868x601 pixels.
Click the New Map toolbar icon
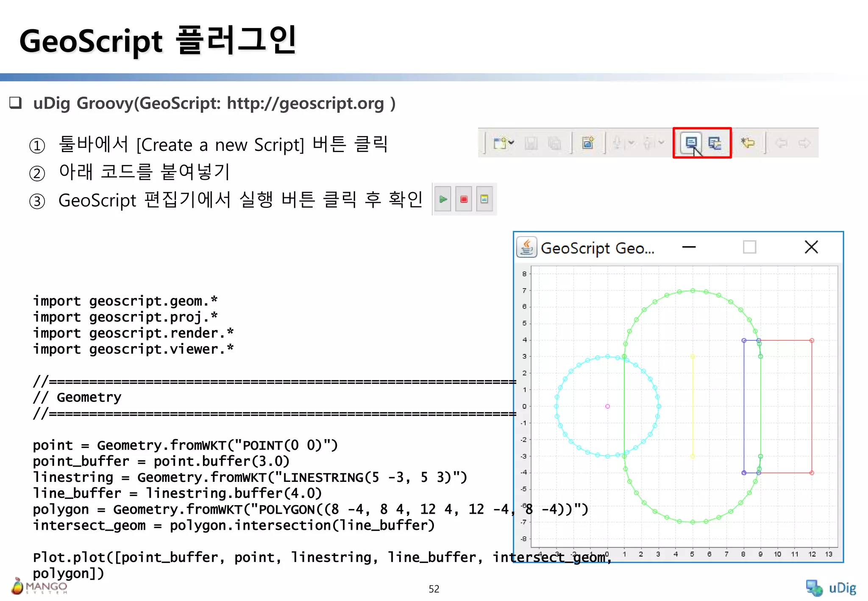pyautogui.click(x=588, y=143)
